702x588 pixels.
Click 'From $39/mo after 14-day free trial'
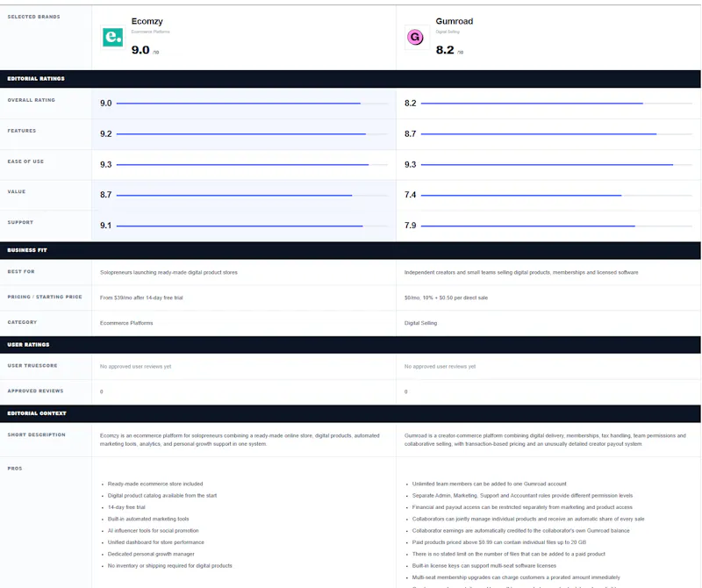tap(141, 298)
